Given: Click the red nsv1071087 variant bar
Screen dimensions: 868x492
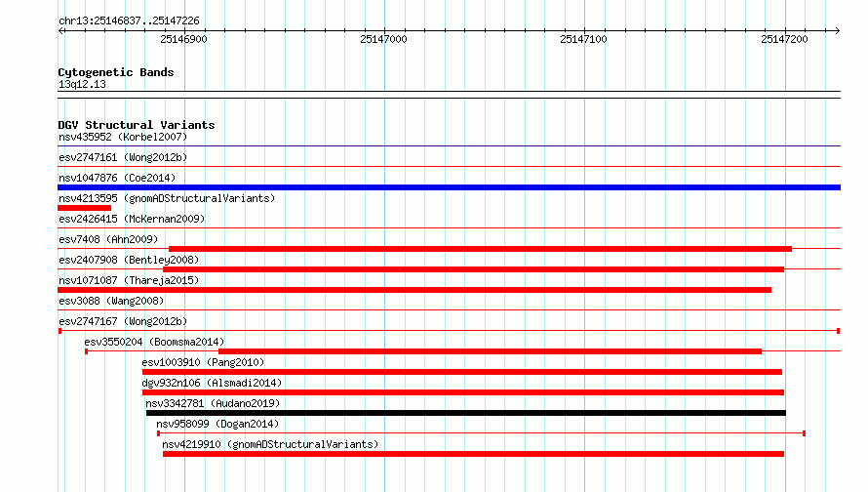Looking at the screenshot, I should point(414,290).
